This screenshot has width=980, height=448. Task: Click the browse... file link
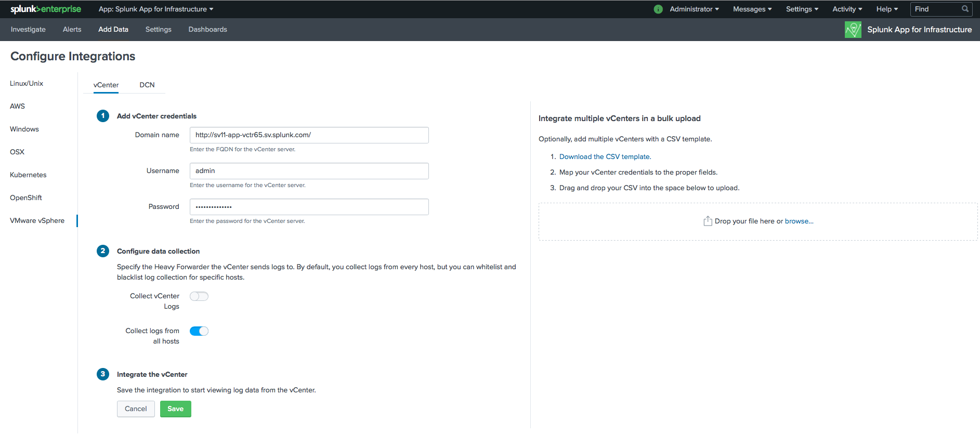[x=799, y=221]
